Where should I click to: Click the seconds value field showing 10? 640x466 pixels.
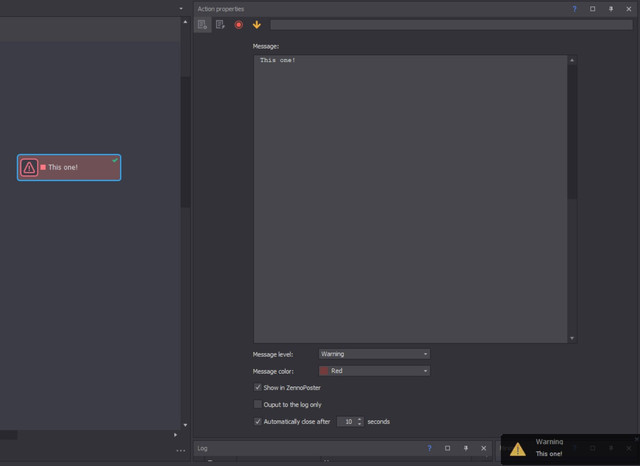347,422
